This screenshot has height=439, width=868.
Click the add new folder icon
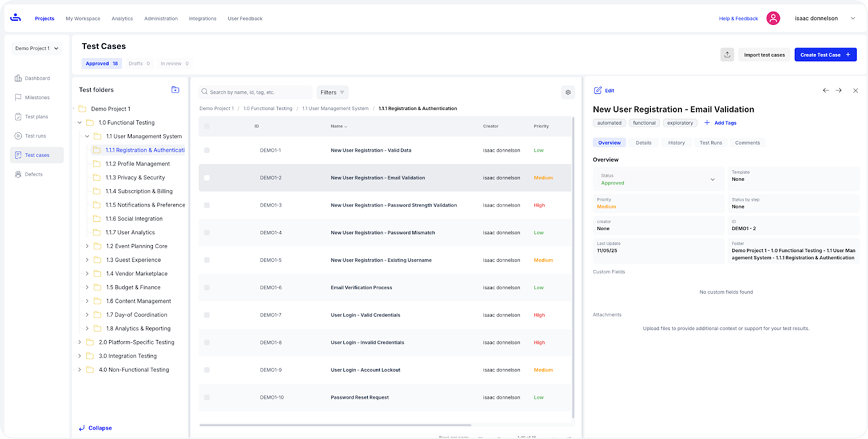[176, 90]
